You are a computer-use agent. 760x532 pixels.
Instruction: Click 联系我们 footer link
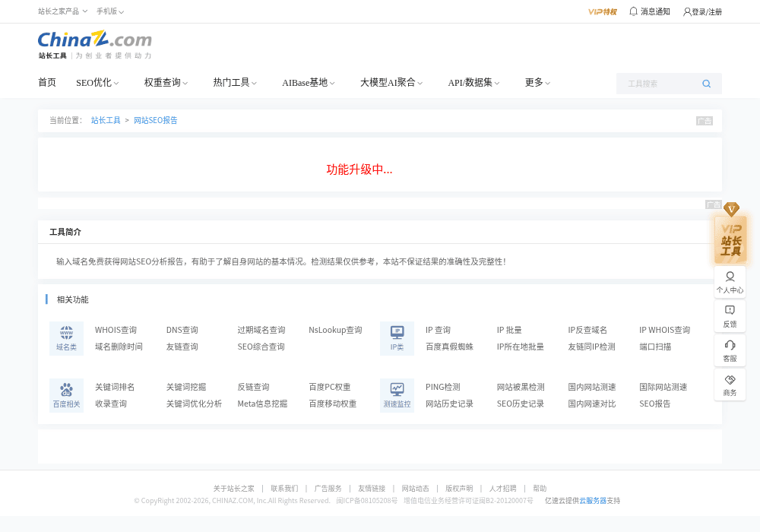[284, 489]
